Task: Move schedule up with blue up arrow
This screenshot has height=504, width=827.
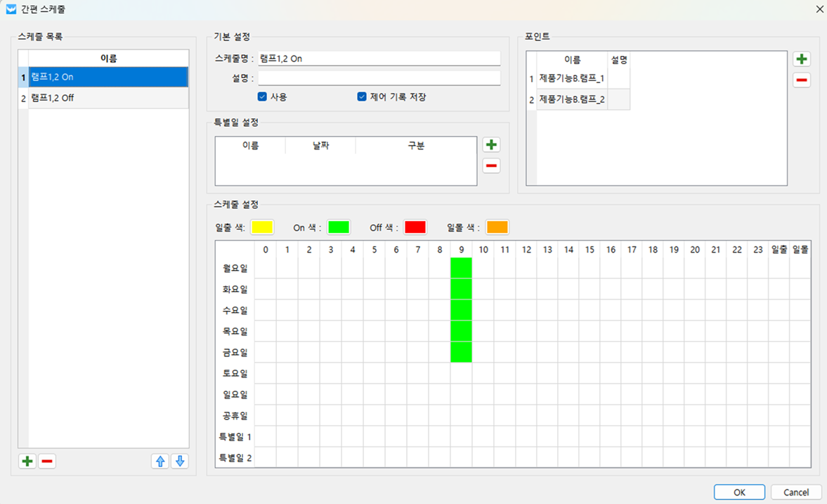Action: point(160,461)
